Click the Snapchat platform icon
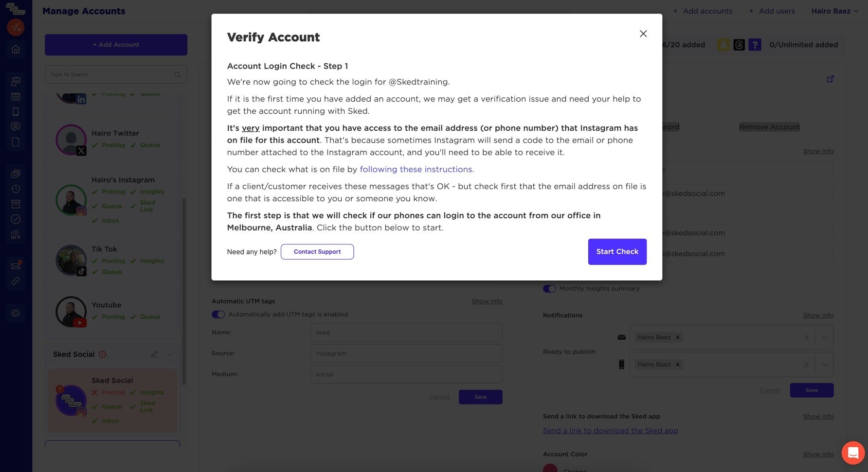Image resolution: width=868 pixels, height=472 pixels. point(723,45)
